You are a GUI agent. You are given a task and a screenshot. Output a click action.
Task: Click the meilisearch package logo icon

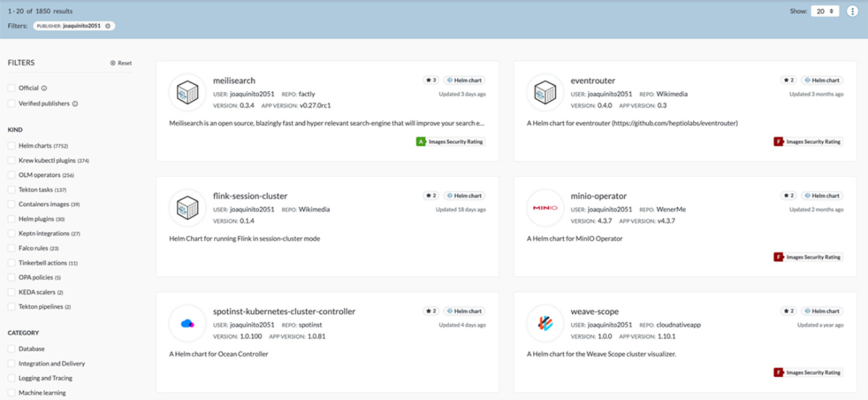point(187,92)
